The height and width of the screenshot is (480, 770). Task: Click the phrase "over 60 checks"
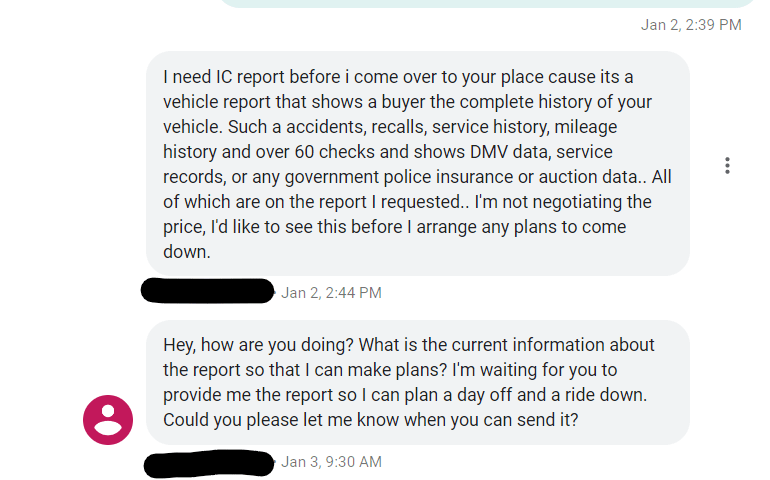tap(294, 152)
